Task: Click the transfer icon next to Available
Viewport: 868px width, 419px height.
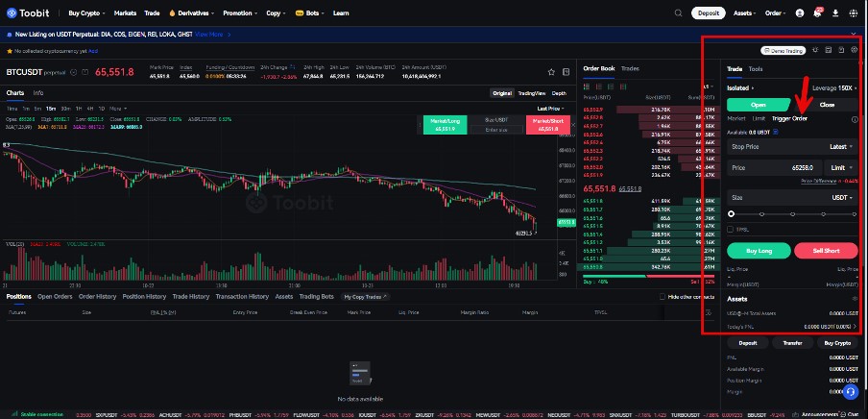Action: pyautogui.click(x=775, y=132)
